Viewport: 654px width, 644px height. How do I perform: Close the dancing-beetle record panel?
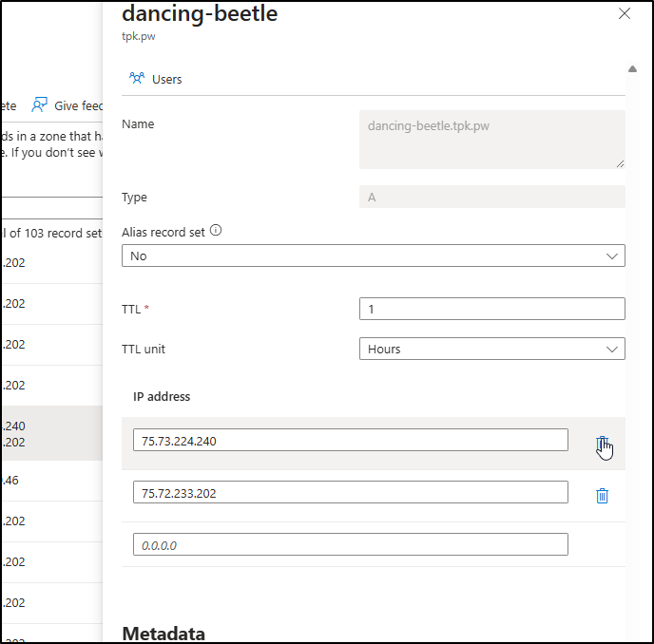point(625,13)
